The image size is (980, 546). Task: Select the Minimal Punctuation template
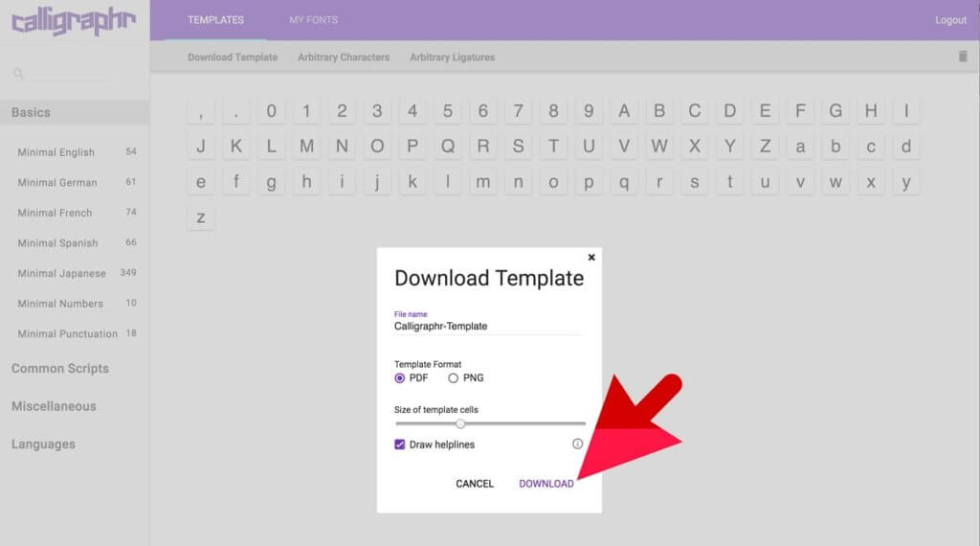[x=75, y=333]
